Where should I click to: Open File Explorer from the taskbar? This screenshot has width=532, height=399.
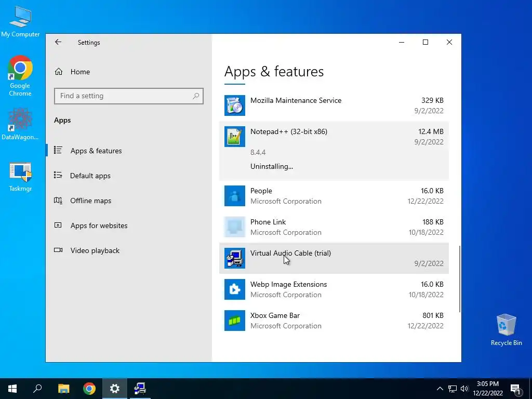point(63,389)
